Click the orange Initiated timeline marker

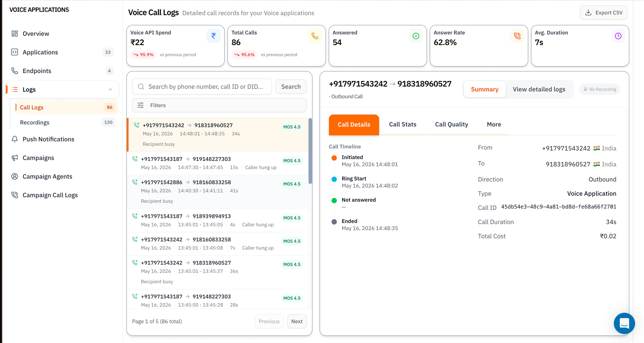click(x=334, y=158)
